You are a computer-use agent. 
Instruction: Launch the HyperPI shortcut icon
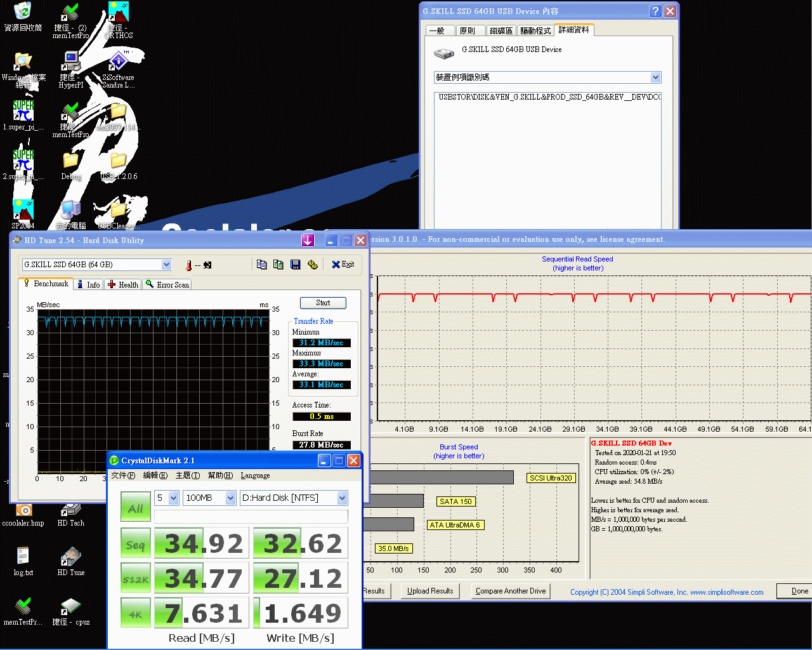[x=70, y=61]
